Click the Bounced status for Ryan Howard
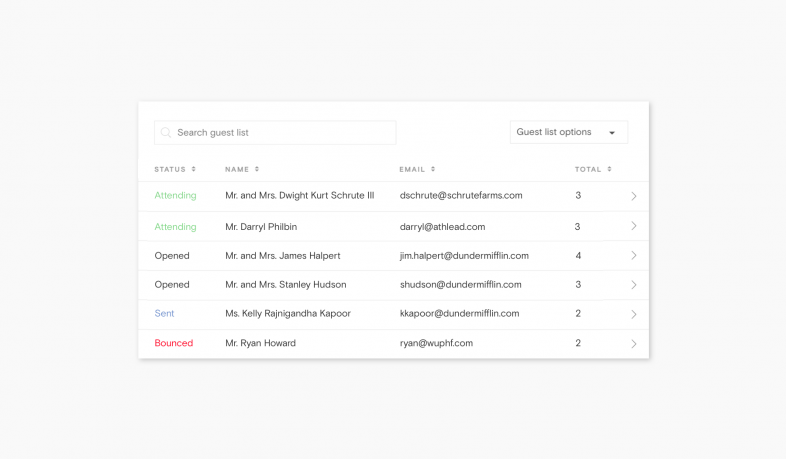The width and height of the screenshot is (786, 459). point(174,343)
